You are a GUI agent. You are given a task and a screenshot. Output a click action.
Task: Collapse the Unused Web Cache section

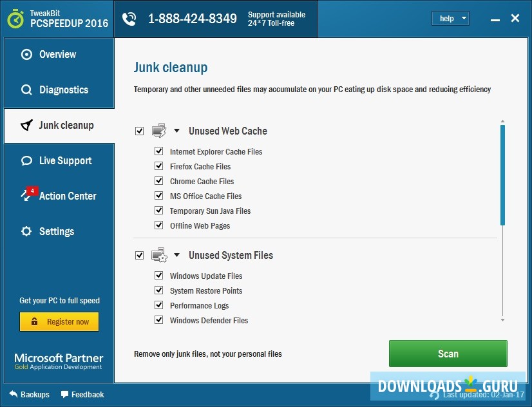pyautogui.click(x=176, y=131)
